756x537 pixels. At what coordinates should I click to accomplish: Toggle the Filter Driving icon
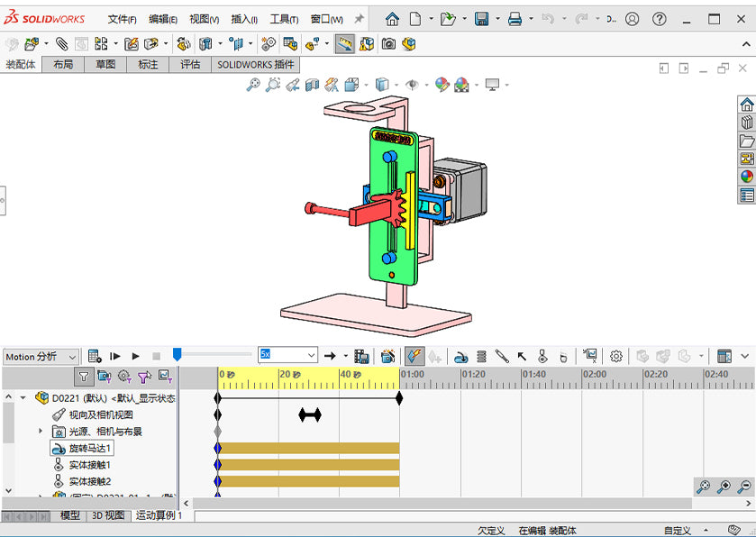point(124,377)
